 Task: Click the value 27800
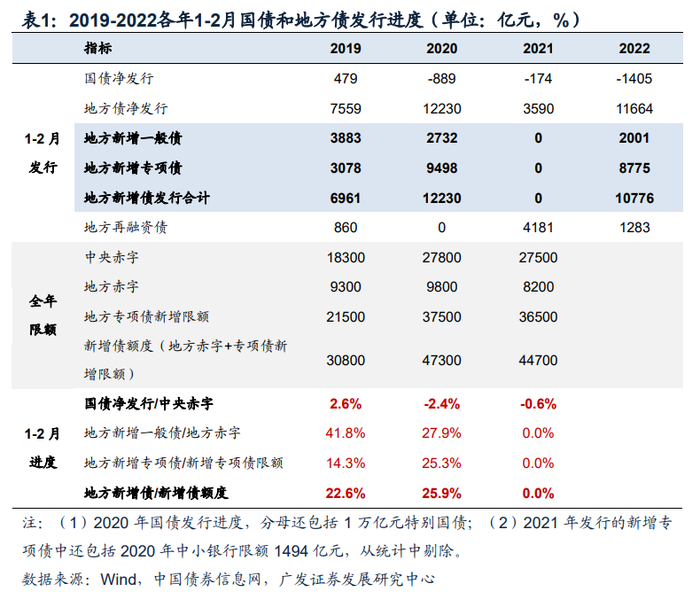442,258
